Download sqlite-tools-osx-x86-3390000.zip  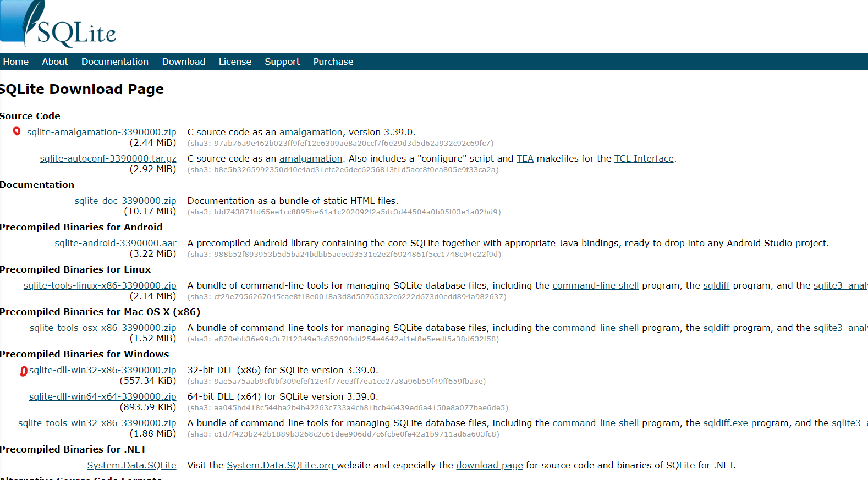(x=103, y=328)
